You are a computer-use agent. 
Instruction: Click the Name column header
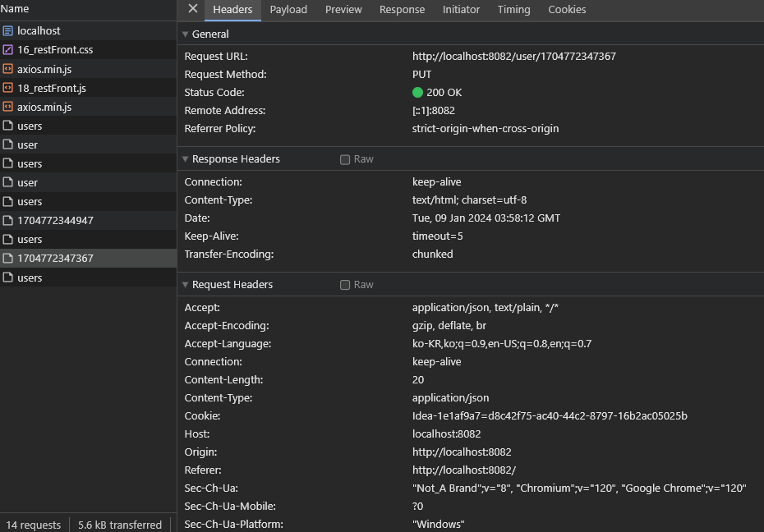(15, 9)
